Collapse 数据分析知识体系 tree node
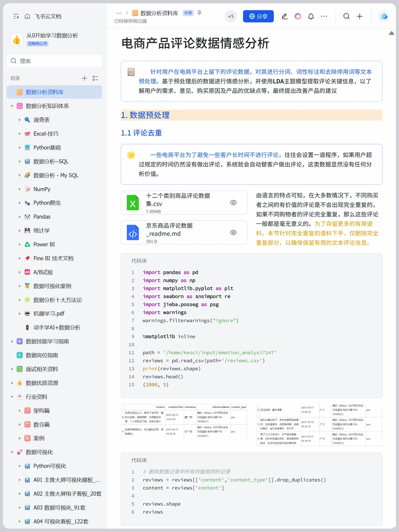This screenshot has height=532, width=399. point(12,106)
